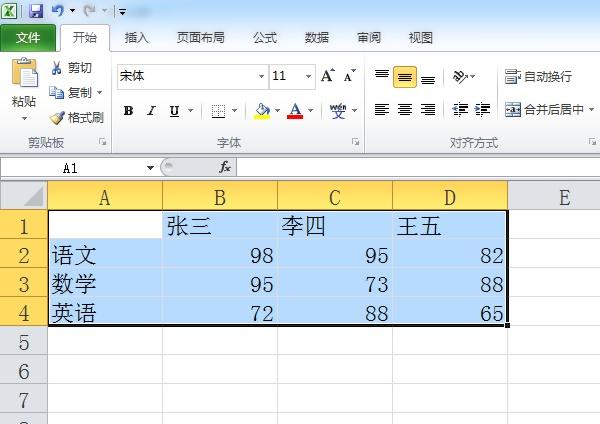
Task: Toggle Italic formatting
Action: pyautogui.click(x=152, y=111)
